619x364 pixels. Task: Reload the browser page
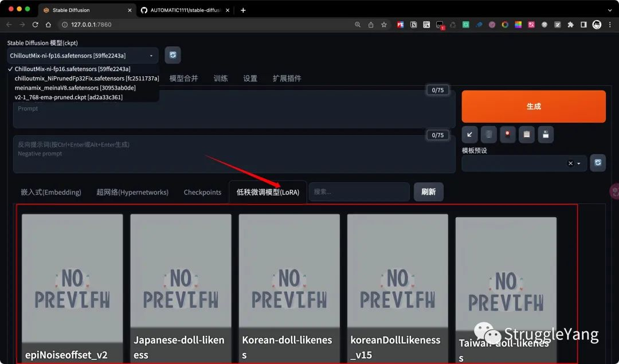pos(35,25)
